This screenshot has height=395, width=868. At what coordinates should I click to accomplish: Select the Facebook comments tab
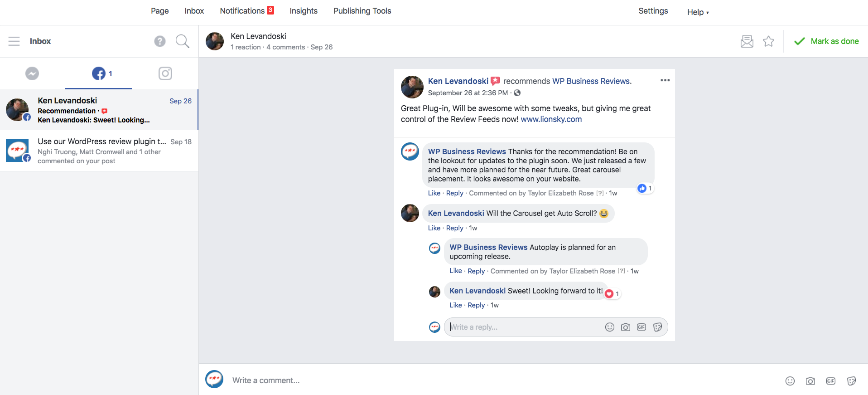coord(99,73)
